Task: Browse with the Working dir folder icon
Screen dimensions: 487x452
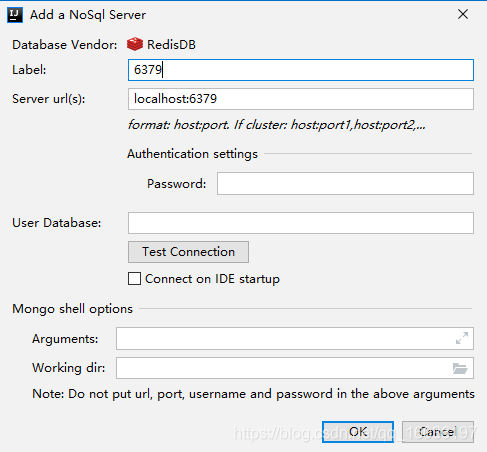Action: coord(460,368)
